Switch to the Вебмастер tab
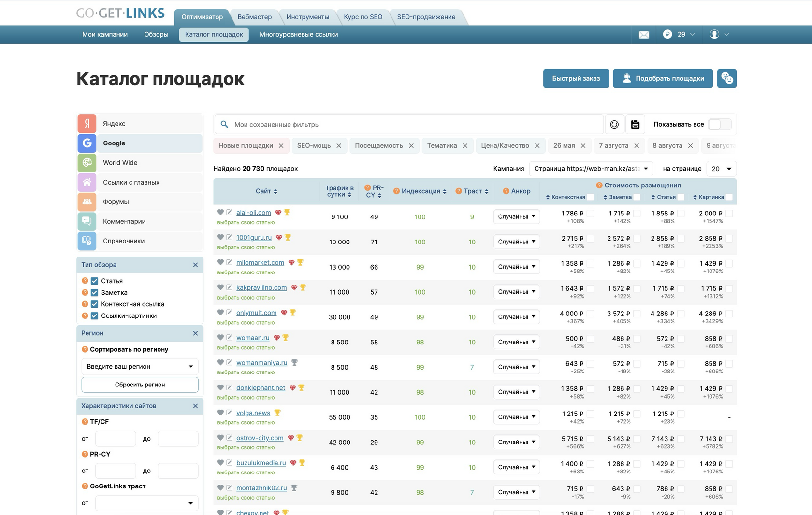Image resolution: width=812 pixels, height=515 pixels. 255,17
